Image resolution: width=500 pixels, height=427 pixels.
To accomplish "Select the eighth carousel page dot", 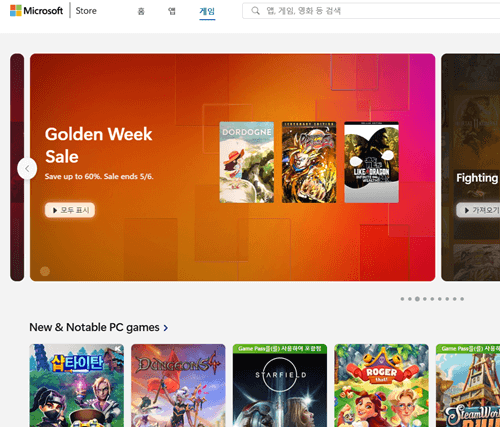I will [455, 299].
